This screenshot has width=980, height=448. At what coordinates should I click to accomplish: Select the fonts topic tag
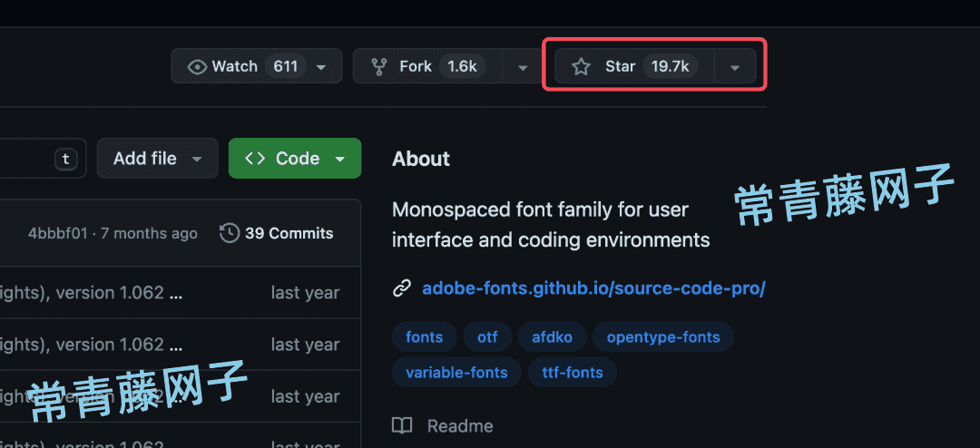click(x=425, y=337)
